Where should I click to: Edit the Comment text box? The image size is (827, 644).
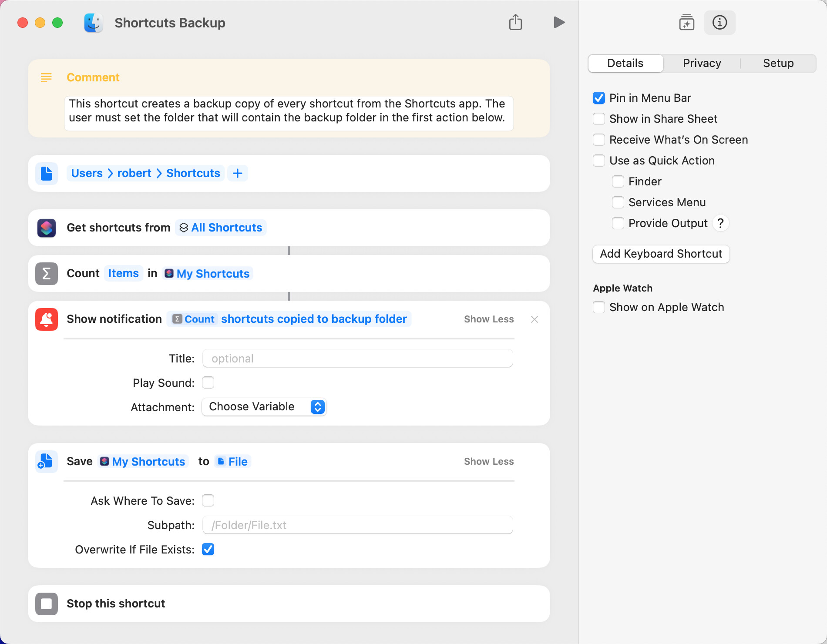coord(289,113)
